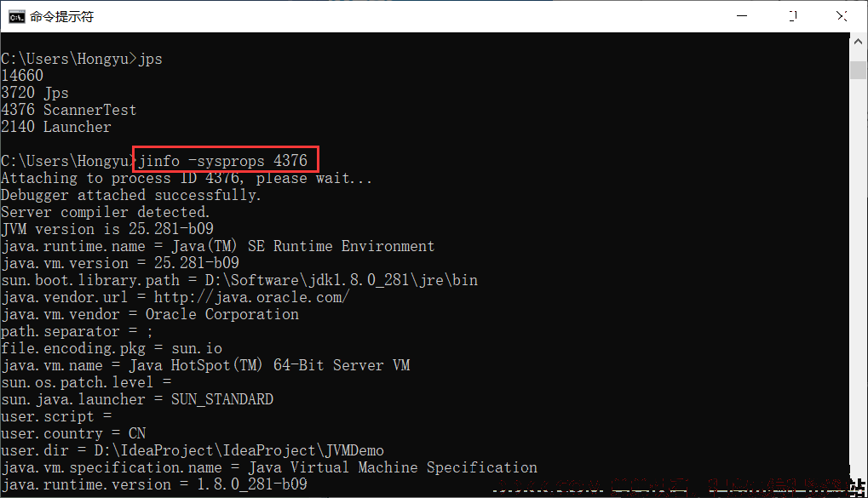Click the line '3720 Jps'
868x498 pixels.
[35, 93]
